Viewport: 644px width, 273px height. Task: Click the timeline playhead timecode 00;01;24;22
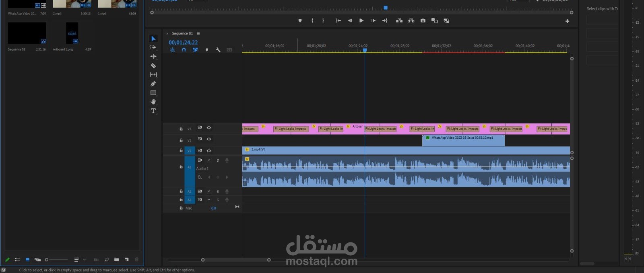click(183, 42)
